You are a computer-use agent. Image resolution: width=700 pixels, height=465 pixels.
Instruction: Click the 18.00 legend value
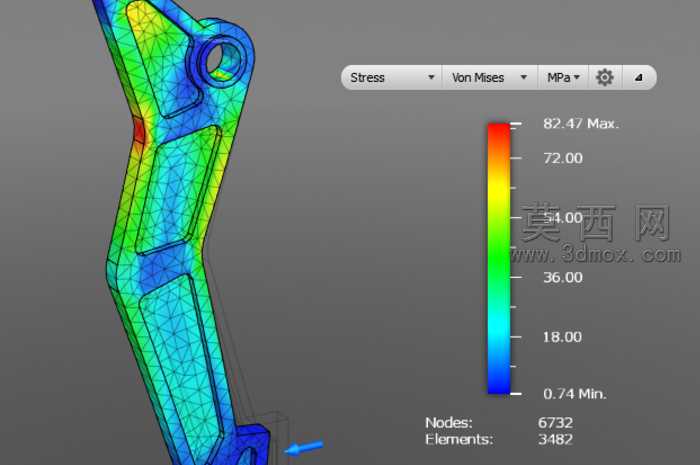(562, 337)
